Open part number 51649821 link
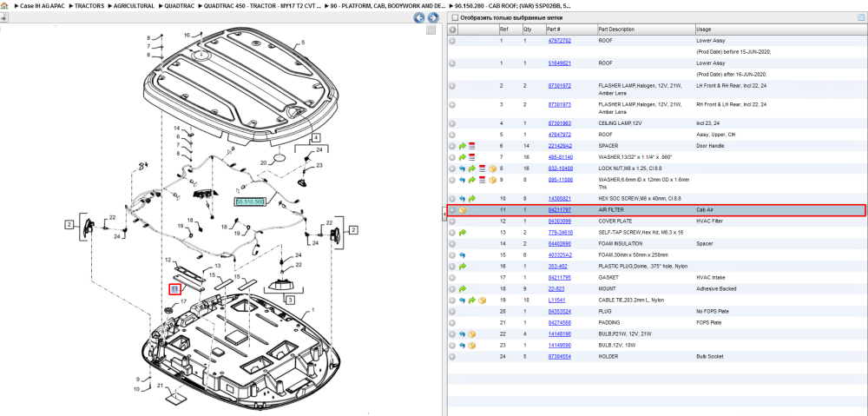 [x=559, y=63]
